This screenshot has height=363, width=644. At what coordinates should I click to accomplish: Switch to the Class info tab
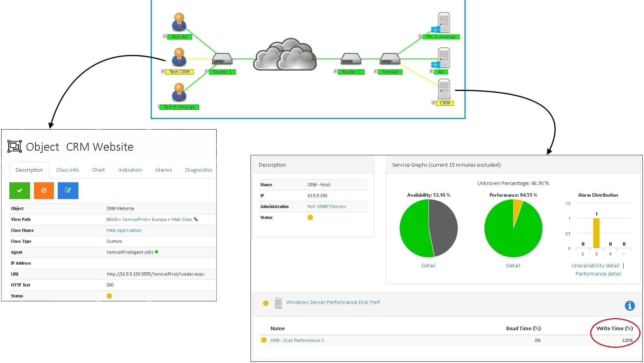click(68, 170)
